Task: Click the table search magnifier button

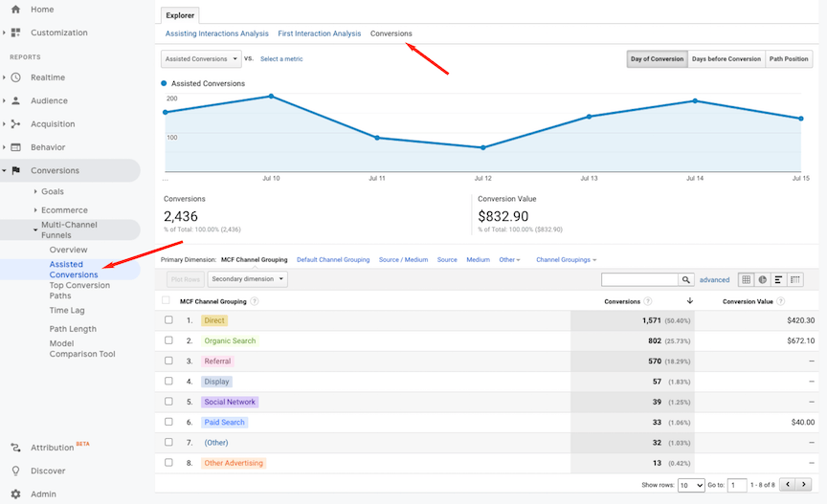Action: (685, 279)
